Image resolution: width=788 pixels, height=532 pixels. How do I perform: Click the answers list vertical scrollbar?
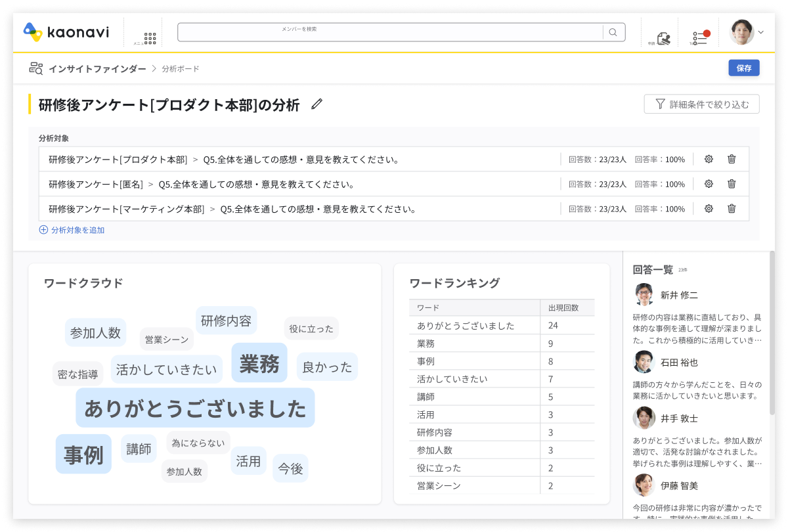(x=772, y=332)
